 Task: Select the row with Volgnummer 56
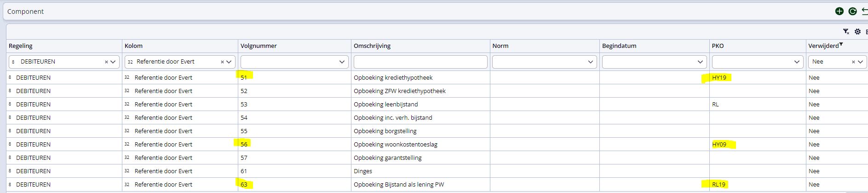point(244,144)
